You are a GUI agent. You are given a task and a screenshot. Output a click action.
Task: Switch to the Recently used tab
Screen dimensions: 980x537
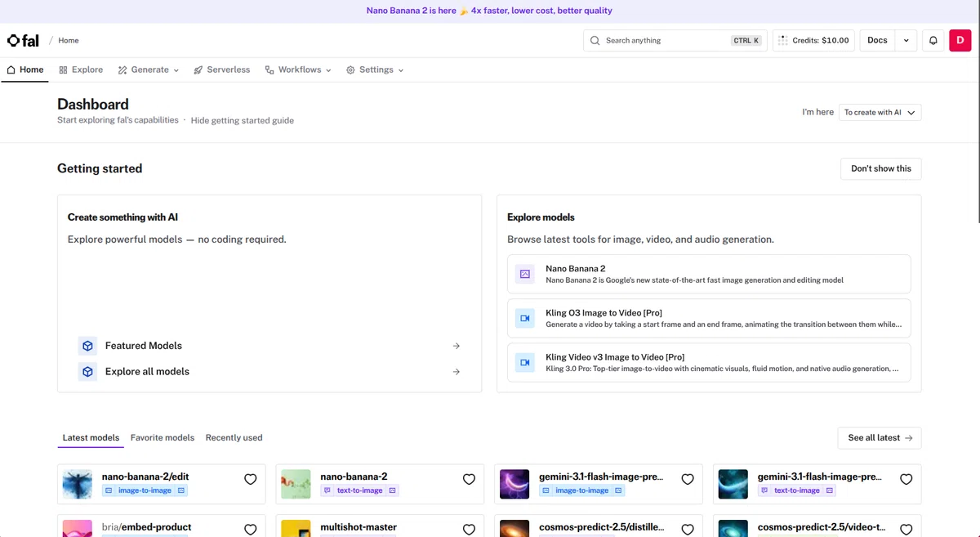click(234, 438)
